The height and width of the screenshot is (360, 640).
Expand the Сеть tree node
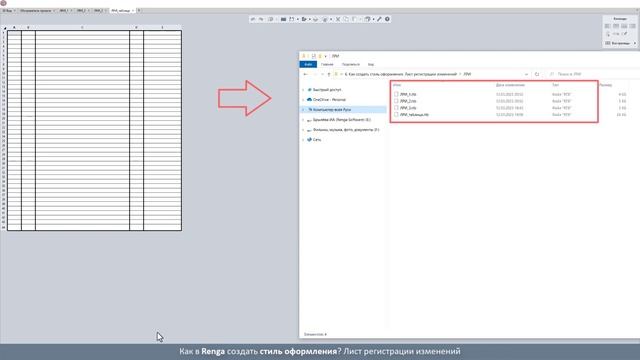(x=303, y=140)
